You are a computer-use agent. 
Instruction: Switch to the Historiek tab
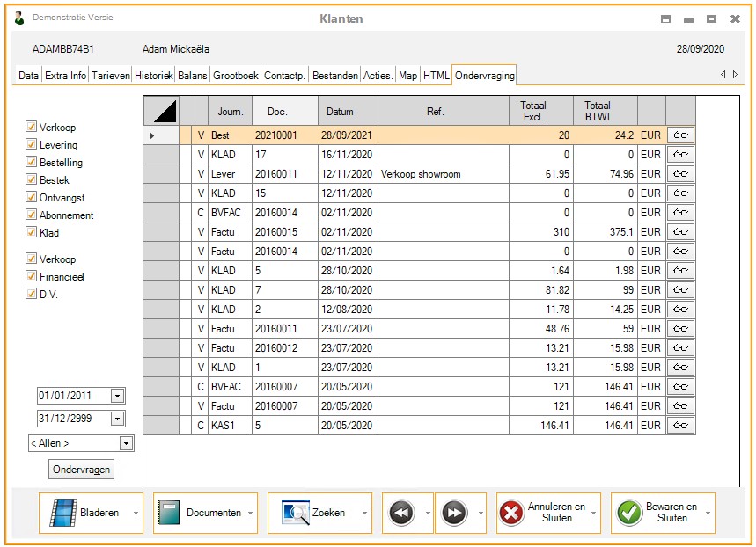click(154, 76)
